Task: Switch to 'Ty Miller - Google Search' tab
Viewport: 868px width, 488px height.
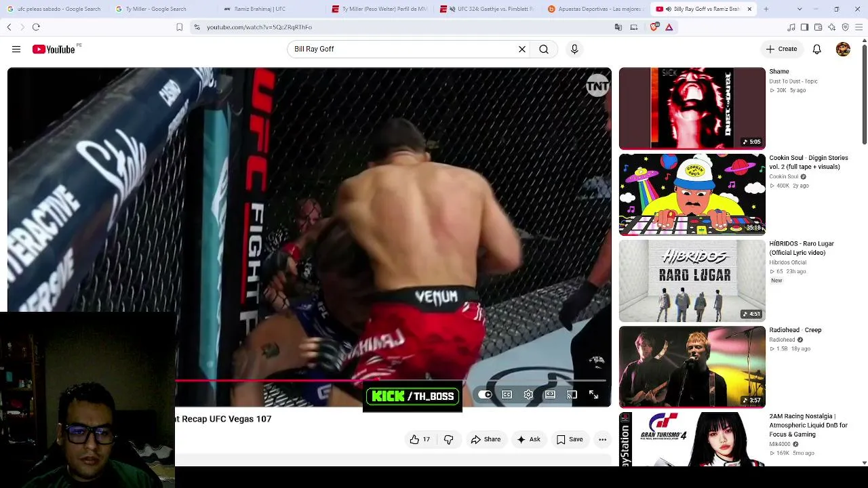Action: [x=163, y=9]
